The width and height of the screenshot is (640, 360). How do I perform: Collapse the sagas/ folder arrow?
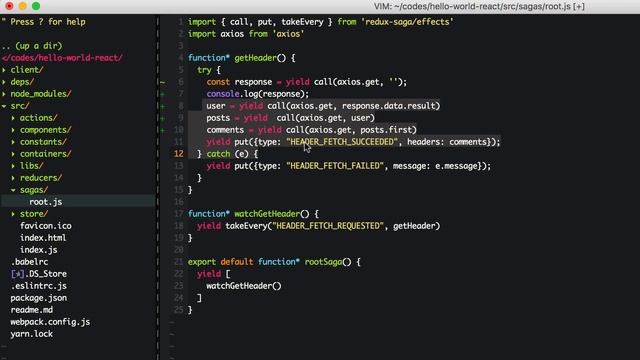pos(13,190)
